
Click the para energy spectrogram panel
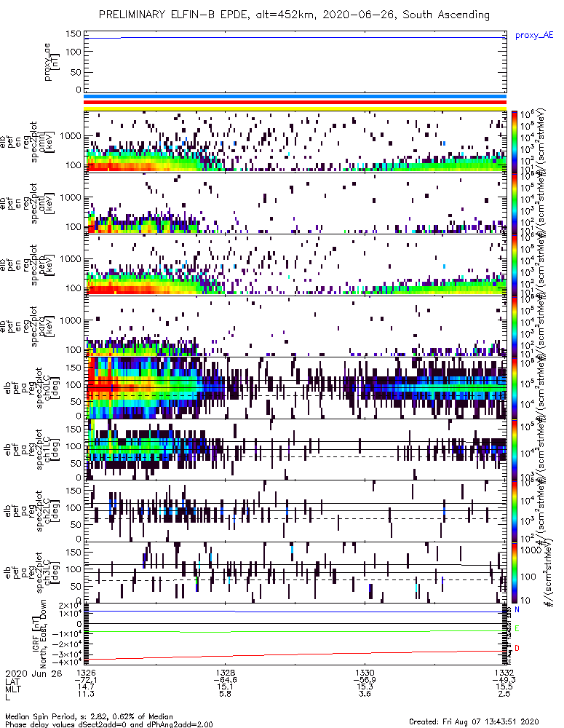(295, 326)
